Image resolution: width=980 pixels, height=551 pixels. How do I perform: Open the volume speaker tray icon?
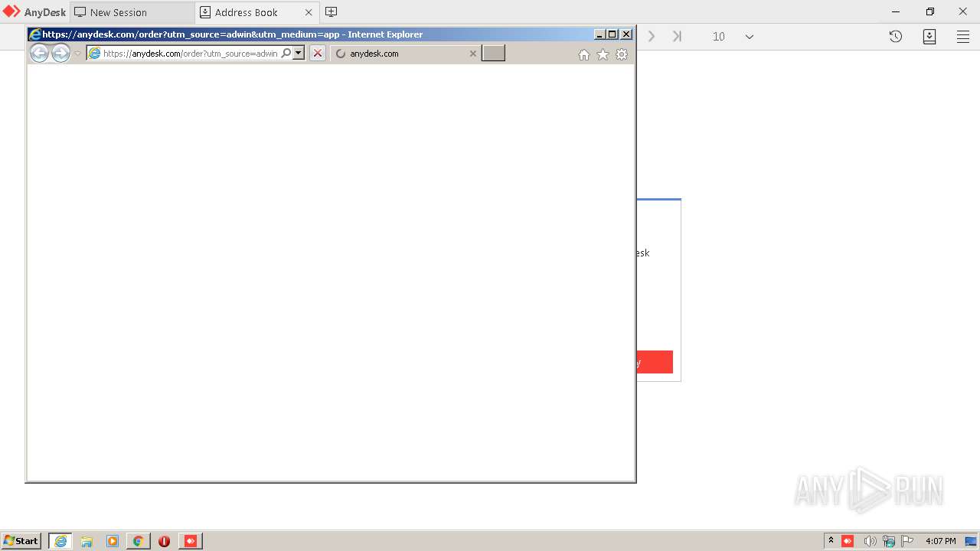coord(870,541)
